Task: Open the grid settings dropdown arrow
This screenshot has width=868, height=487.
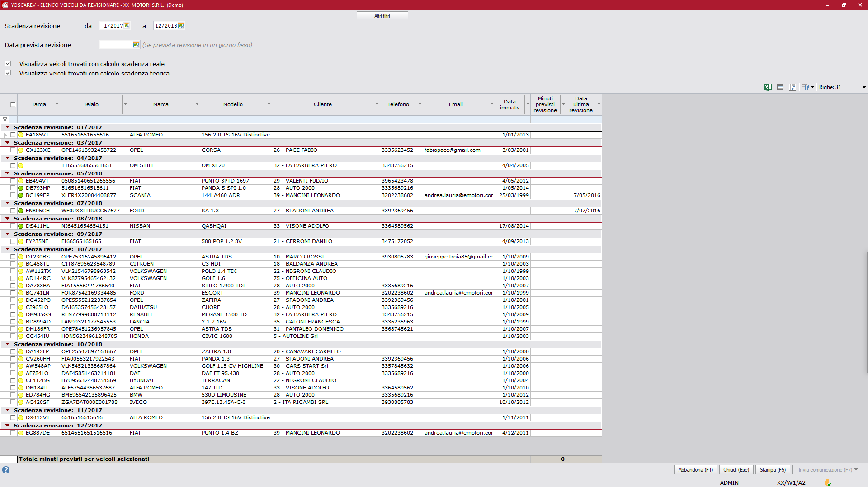Action: (812, 87)
